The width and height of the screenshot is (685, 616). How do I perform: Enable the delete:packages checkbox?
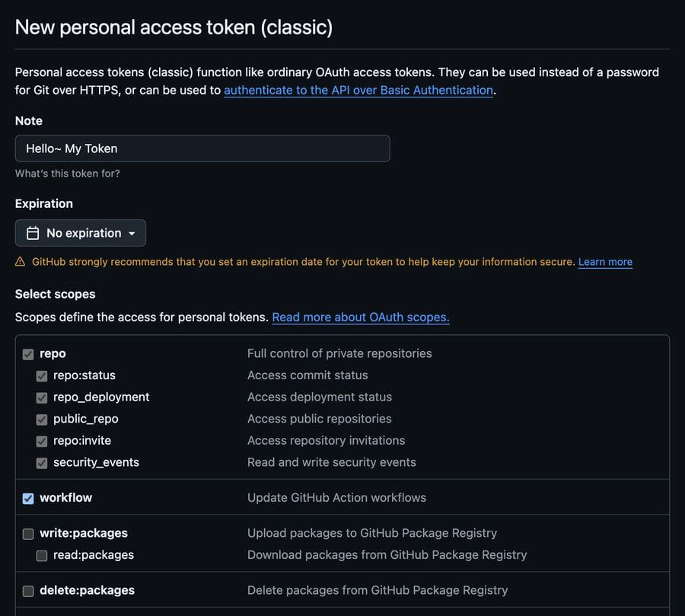pos(28,591)
